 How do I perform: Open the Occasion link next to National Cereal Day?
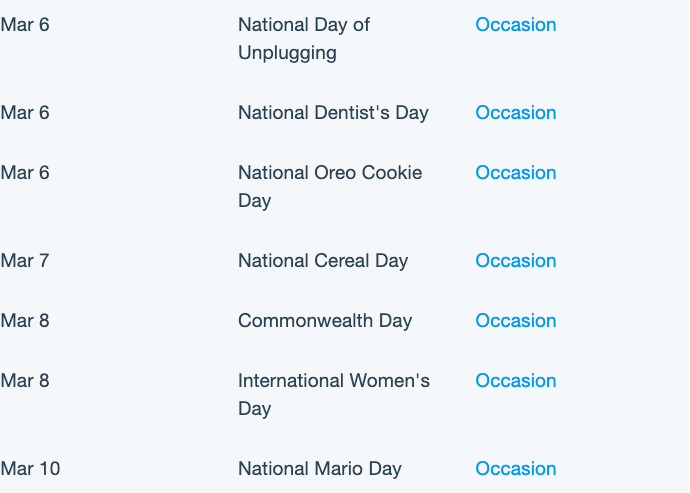point(516,261)
